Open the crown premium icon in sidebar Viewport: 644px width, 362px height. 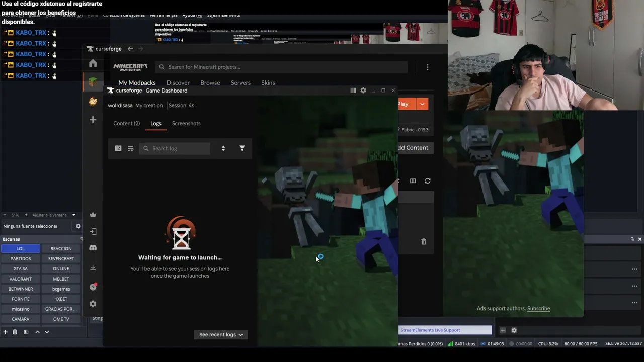93,215
